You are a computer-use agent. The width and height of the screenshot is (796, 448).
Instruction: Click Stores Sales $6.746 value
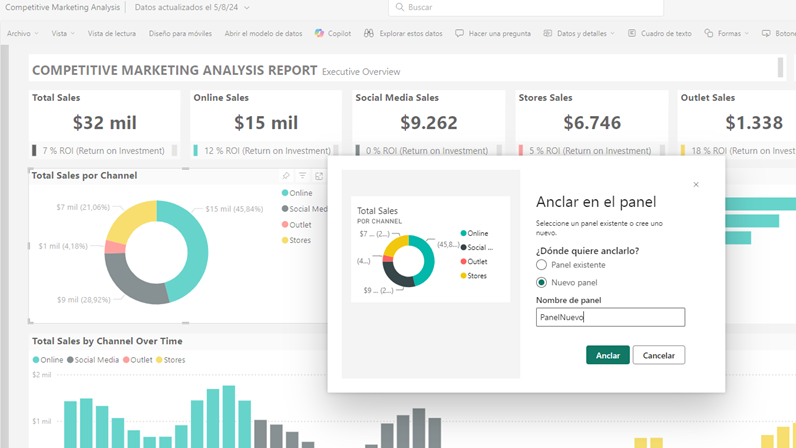pos(592,122)
